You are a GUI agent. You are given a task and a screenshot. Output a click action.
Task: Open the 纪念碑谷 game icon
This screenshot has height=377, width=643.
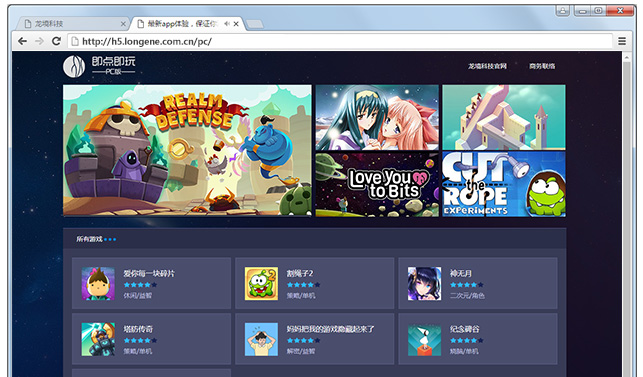tap(424, 339)
